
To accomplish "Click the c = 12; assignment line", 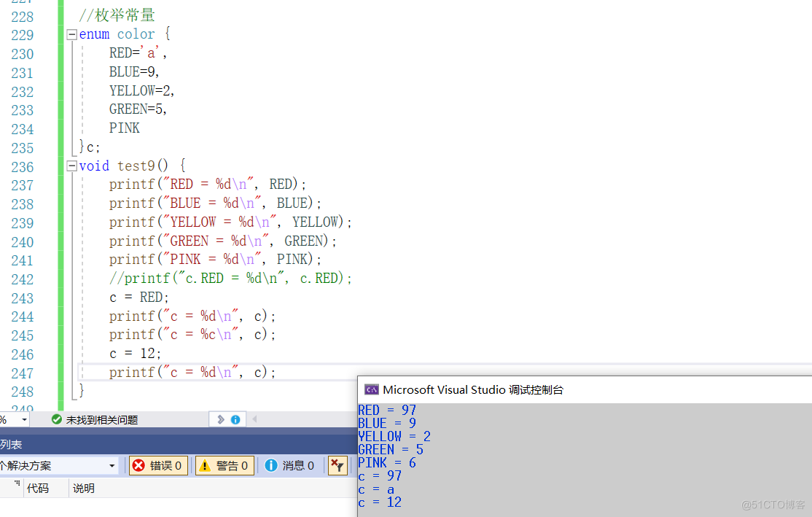I will click(135, 354).
